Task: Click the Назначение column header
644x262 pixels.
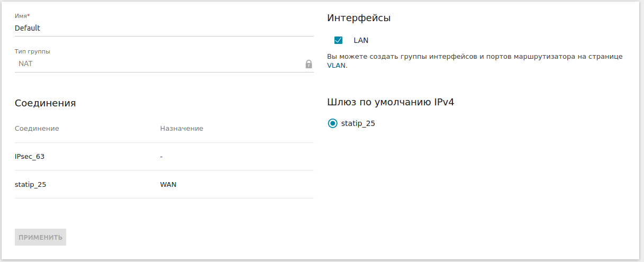Action: coord(182,129)
